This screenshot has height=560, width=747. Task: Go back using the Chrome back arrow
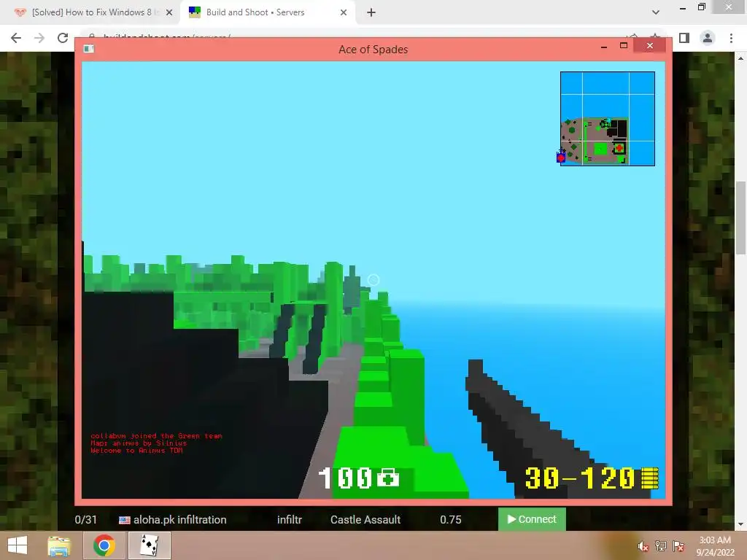coord(16,38)
